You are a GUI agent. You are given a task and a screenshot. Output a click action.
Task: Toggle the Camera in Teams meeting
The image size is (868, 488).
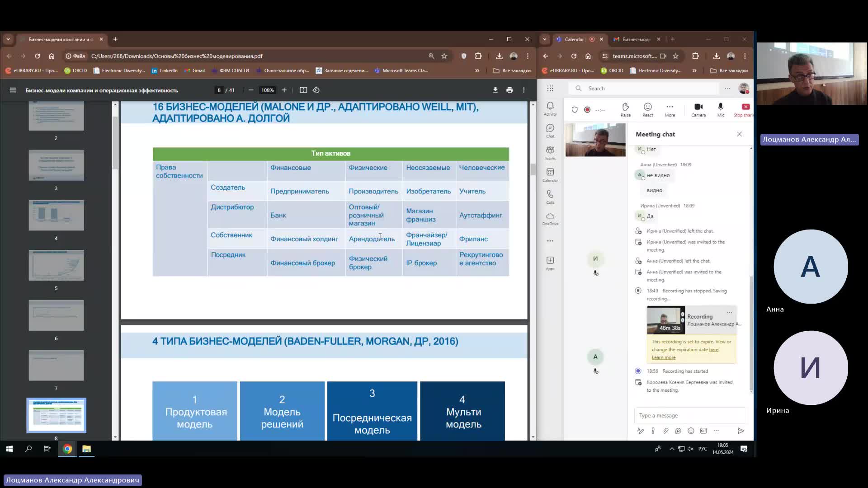tap(698, 110)
